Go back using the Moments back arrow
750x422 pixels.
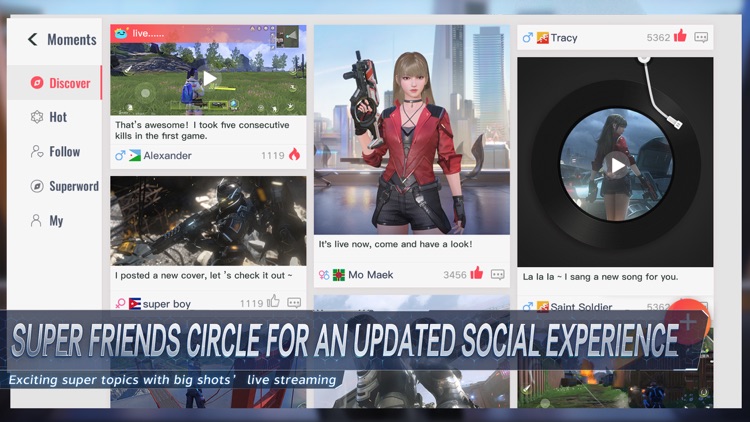point(33,39)
